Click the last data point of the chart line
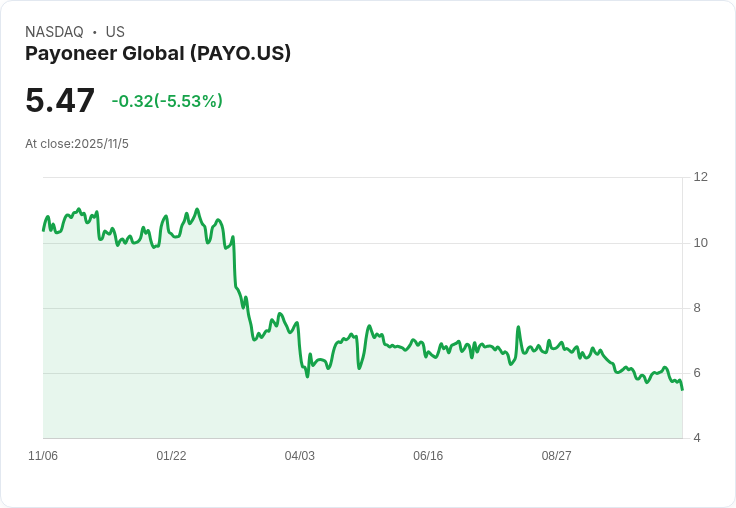This screenshot has width=736, height=508. [682, 389]
